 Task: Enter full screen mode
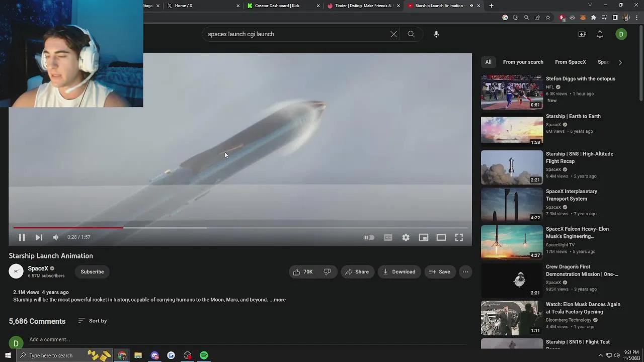pos(459,237)
